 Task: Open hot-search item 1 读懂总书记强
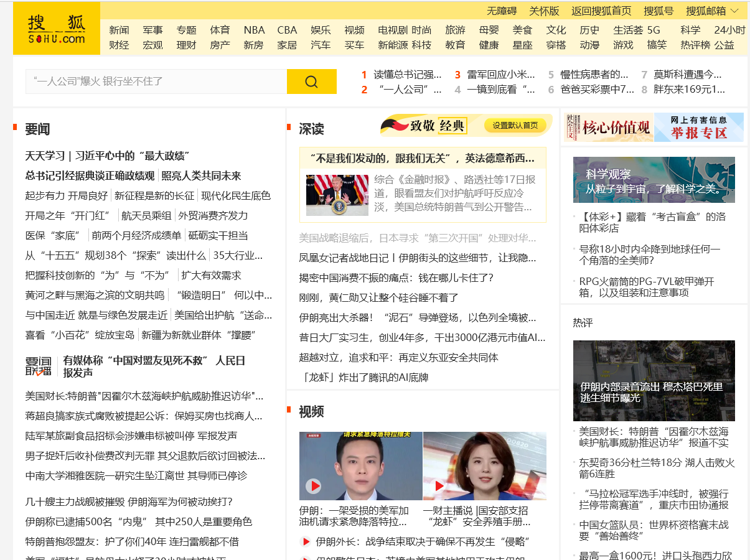[x=407, y=75]
